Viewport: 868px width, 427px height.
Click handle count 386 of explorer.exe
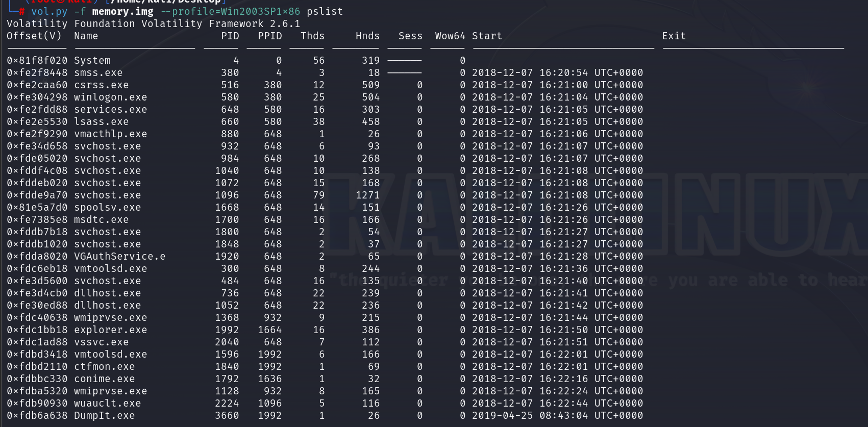click(371, 330)
